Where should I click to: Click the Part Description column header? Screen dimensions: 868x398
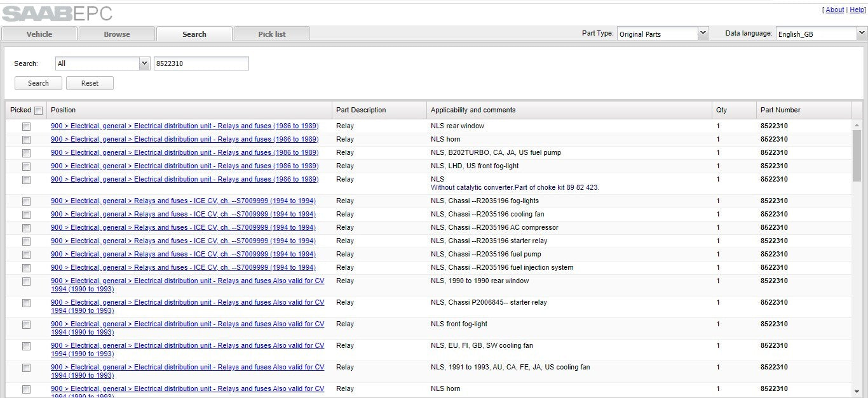379,110
